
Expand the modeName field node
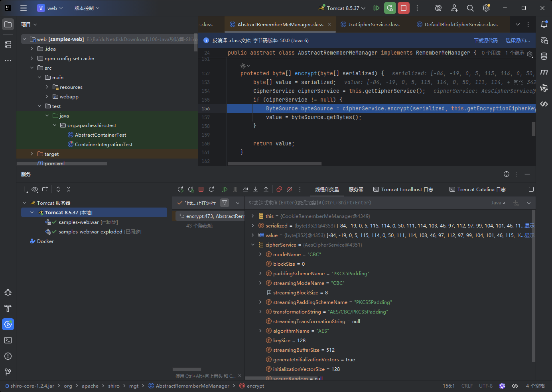260,254
